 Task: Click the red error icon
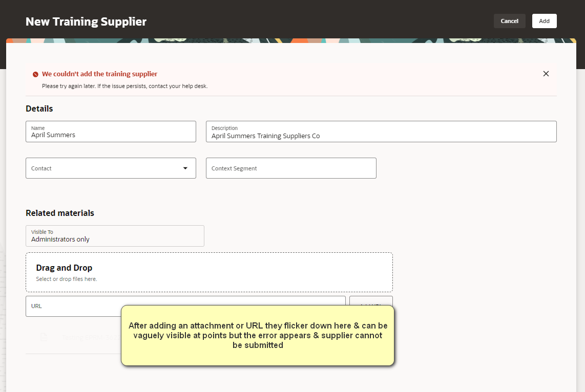[35, 74]
